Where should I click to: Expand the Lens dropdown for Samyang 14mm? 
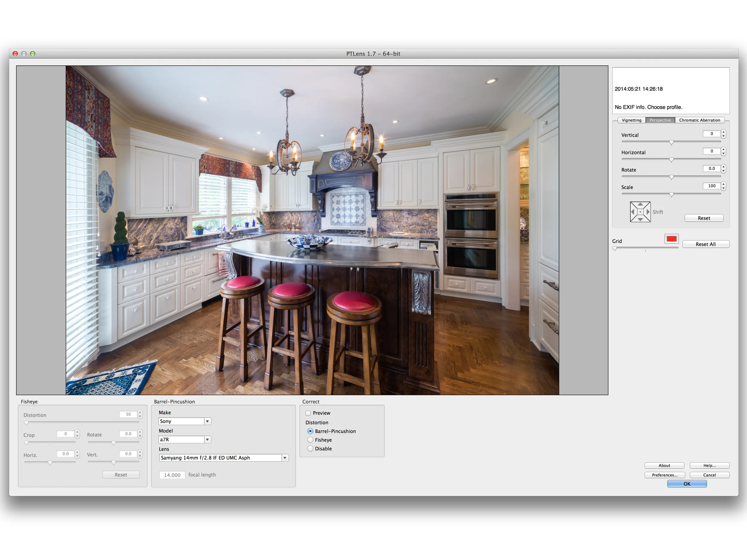285,458
